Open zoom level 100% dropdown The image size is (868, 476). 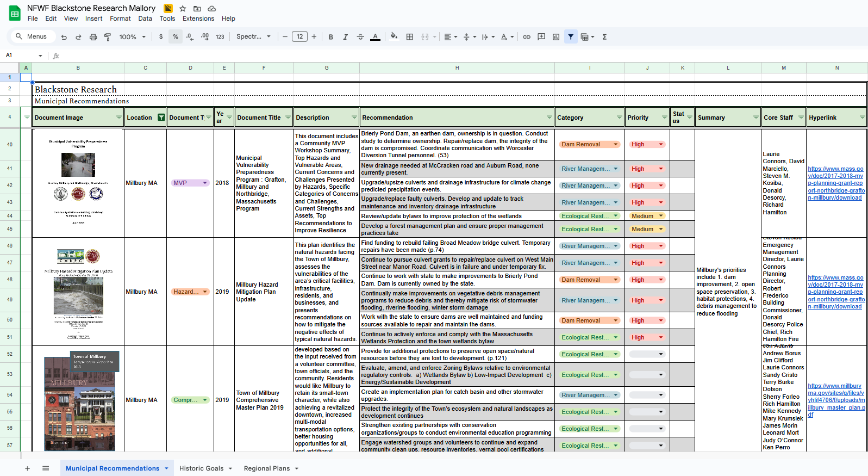[x=133, y=37]
